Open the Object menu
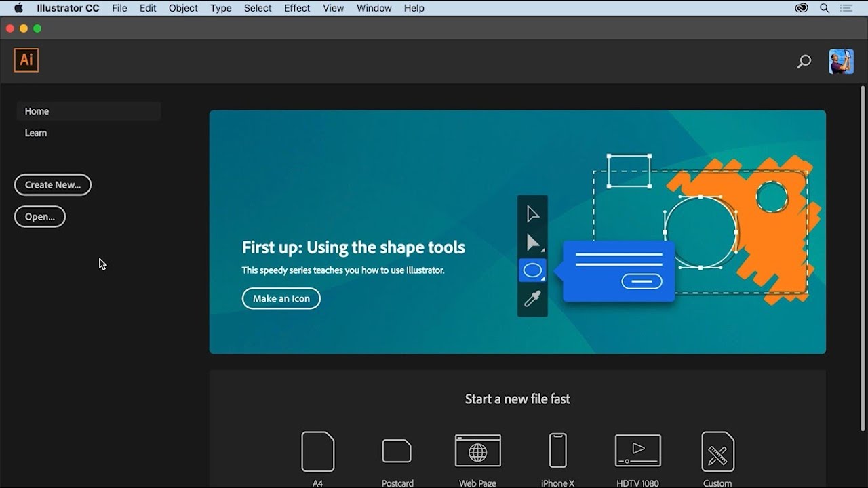868x488 pixels. [183, 8]
